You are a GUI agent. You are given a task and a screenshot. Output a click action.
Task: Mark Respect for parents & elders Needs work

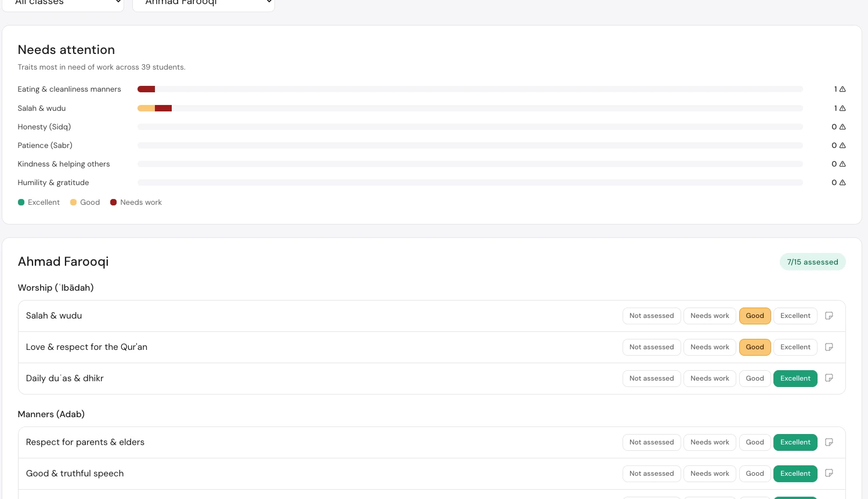(x=710, y=442)
